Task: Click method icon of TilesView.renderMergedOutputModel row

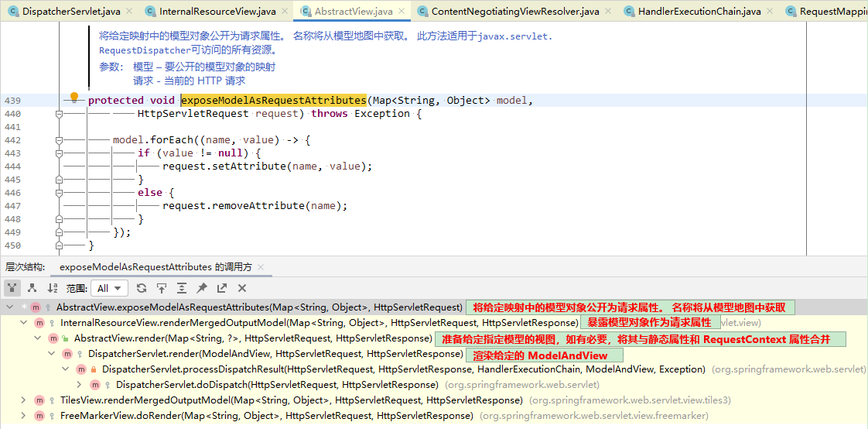Action: pos(39,400)
